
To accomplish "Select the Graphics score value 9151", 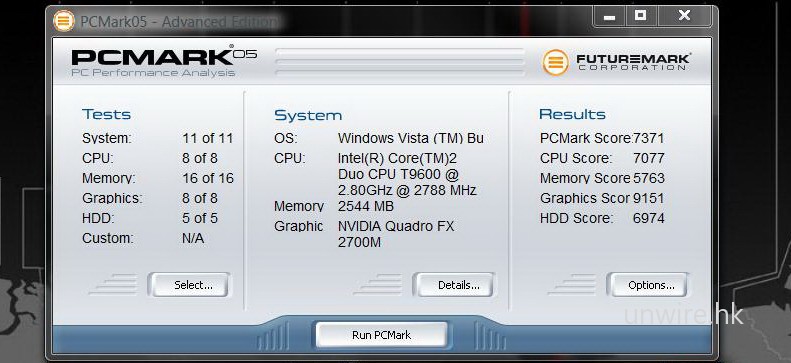I will [x=648, y=198].
